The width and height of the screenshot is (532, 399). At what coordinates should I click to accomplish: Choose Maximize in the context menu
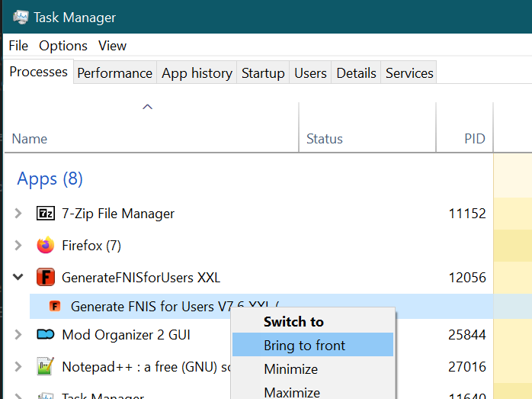(x=312, y=391)
